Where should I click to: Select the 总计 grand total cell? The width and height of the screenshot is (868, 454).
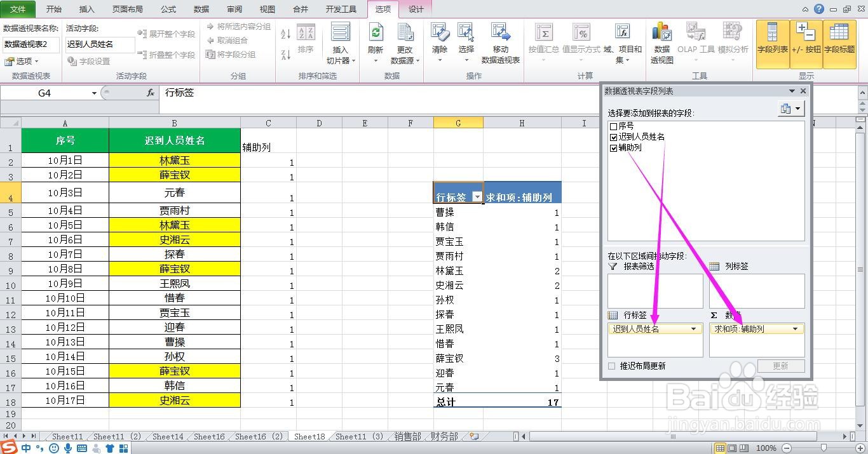coord(458,402)
